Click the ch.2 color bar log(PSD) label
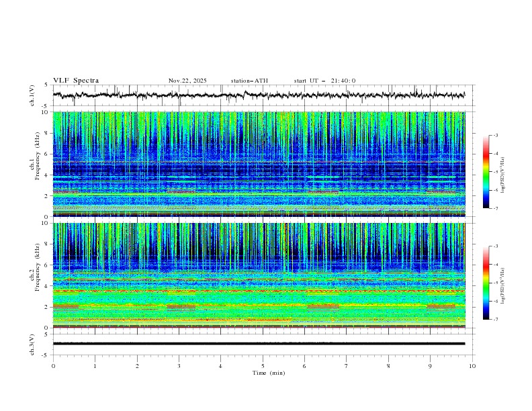The width and height of the screenshot is (532, 411). 502,285
